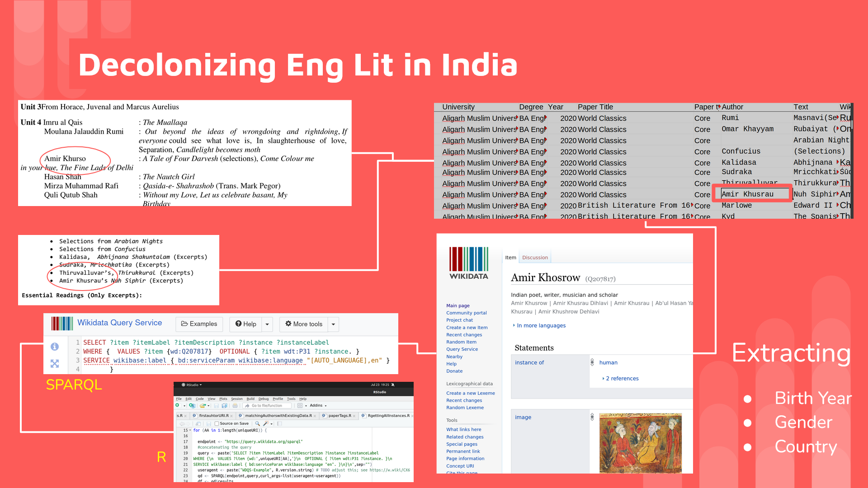Image resolution: width=868 pixels, height=488 pixels.
Task: Click the RStudio new file icon
Action: (x=177, y=405)
